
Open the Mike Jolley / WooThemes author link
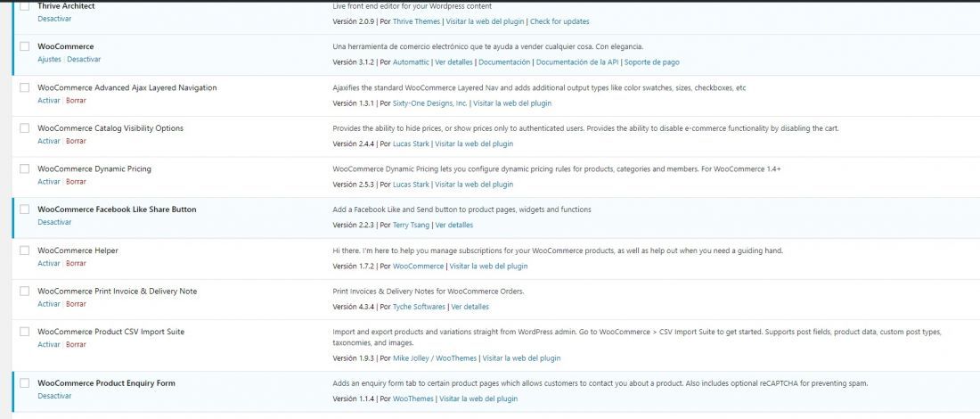click(x=435, y=358)
